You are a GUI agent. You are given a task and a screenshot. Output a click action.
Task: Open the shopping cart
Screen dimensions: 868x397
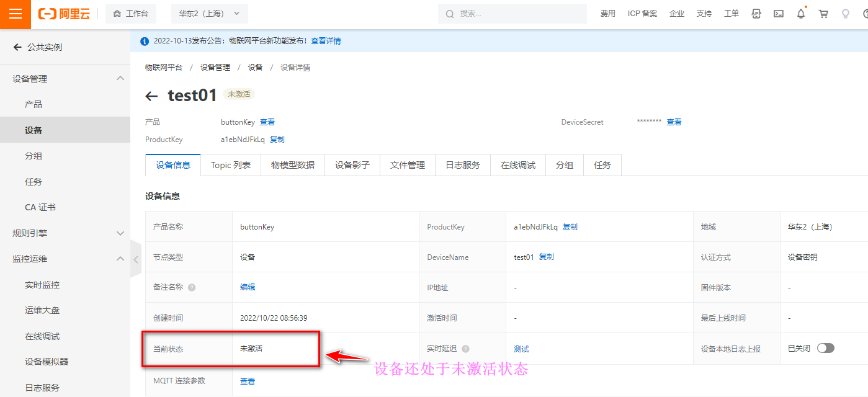[823, 14]
